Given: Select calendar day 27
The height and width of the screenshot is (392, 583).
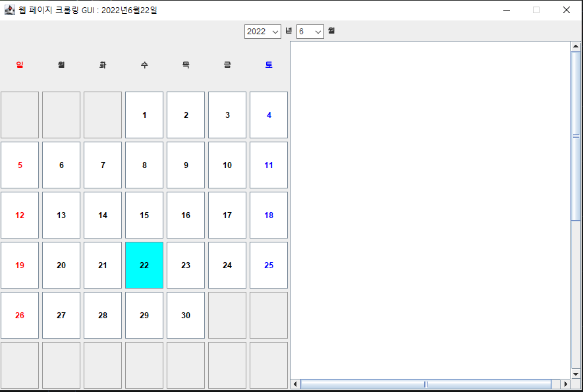Looking at the screenshot, I should (61, 316).
